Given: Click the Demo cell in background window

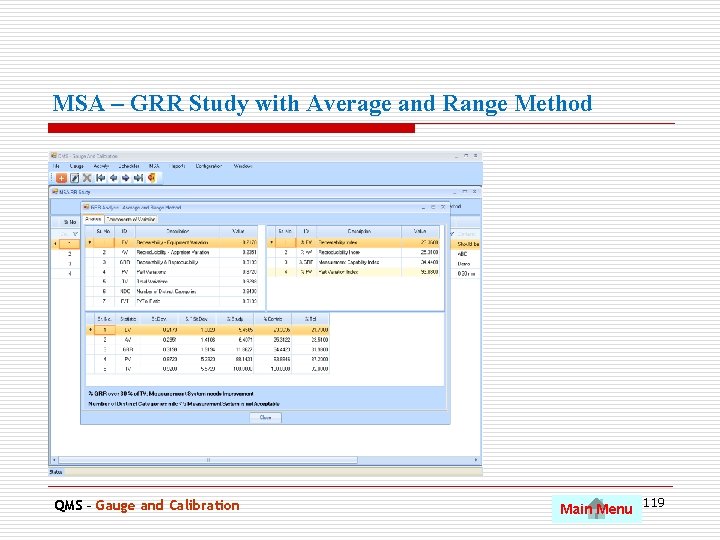Looking at the screenshot, I should 463,264.
